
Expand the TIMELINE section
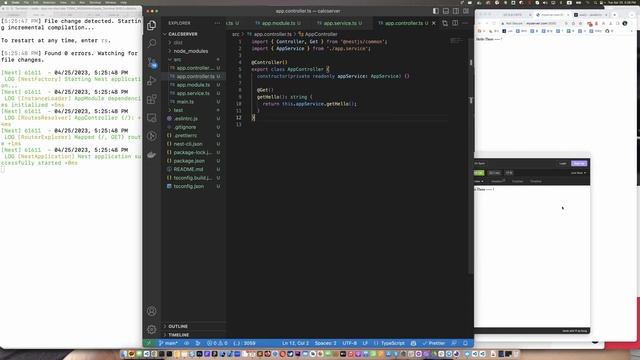[x=178, y=335]
